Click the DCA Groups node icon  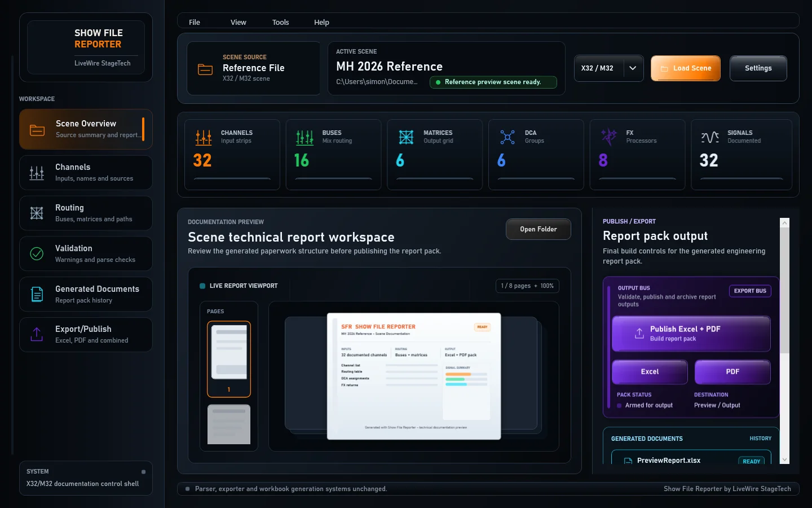coord(507,137)
